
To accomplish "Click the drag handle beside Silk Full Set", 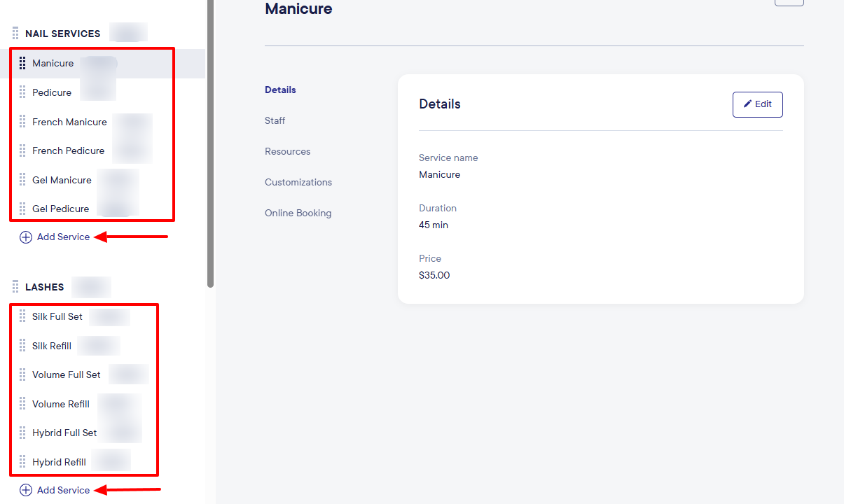I will [x=22, y=316].
